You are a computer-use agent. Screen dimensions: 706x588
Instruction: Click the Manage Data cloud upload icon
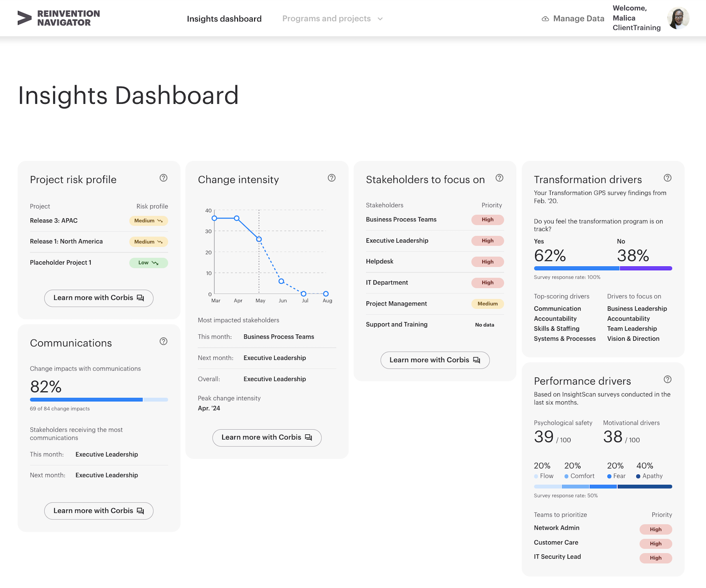pyautogui.click(x=545, y=18)
